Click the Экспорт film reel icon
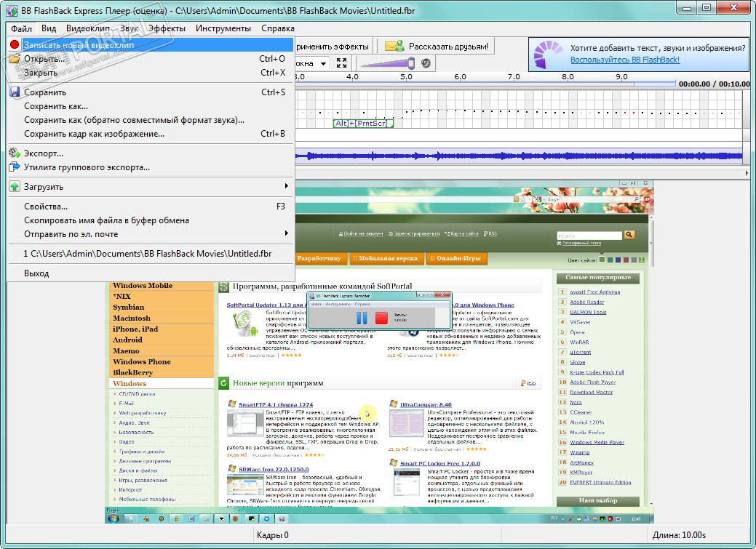756x549 pixels. click(15, 153)
